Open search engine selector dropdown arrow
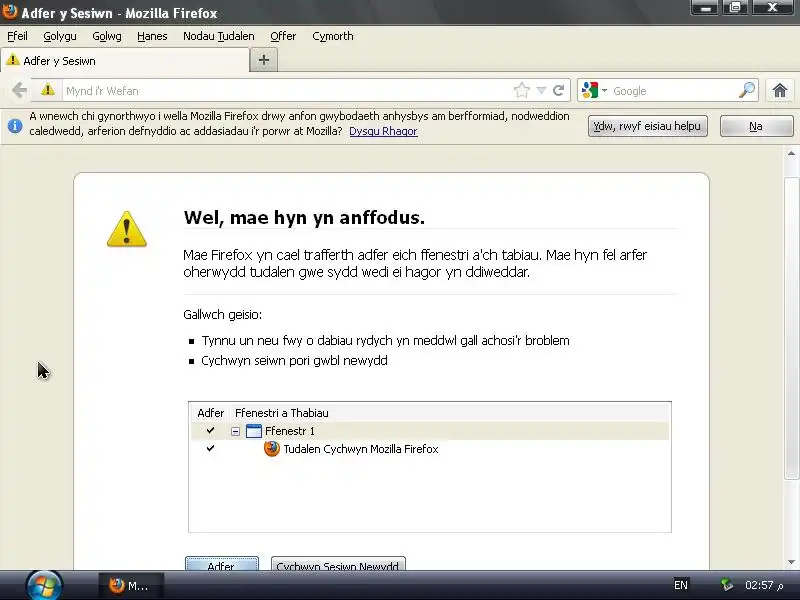The height and width of the screenshot is (600, 800). 604,91
